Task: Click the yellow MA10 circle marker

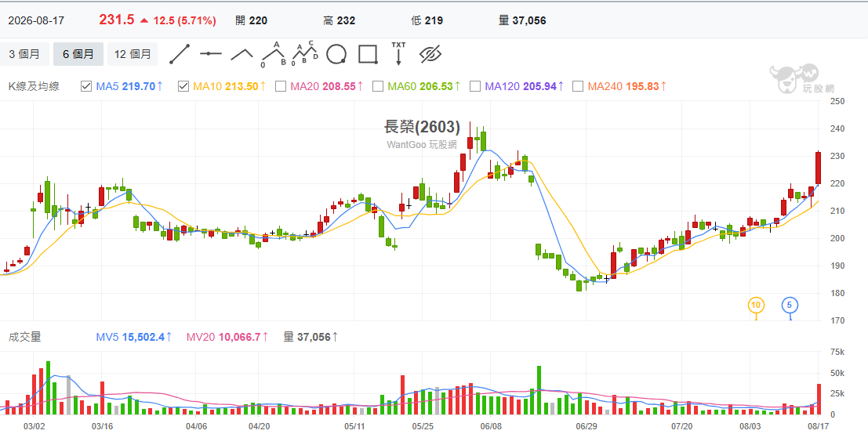Action: pyautogui.click(x=756, y=306)
